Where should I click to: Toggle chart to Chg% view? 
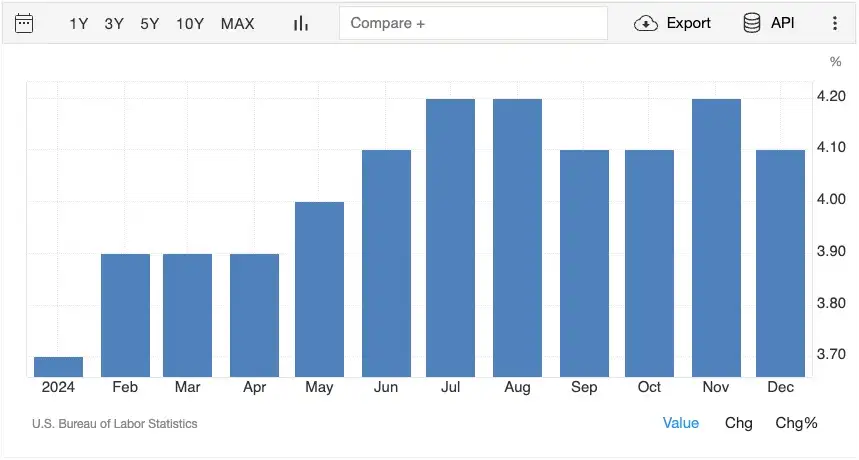[x=796, y=423]
